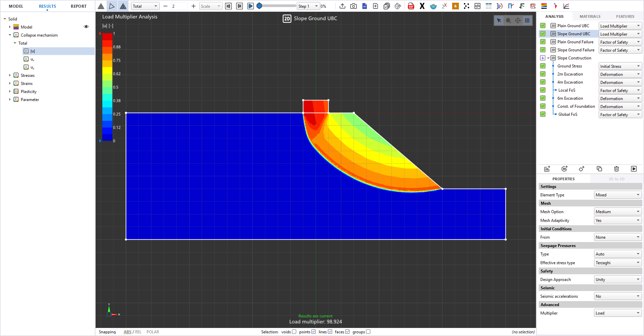The image size is (644, 336).
Task: Switch to the MODEL tab
Action: 16,6
